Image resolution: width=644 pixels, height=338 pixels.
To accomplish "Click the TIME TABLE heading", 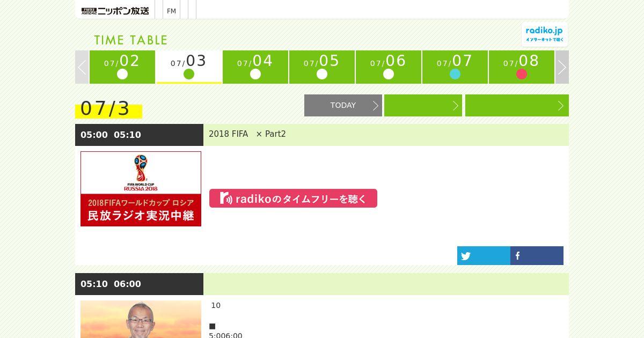I will coord(131,40).
